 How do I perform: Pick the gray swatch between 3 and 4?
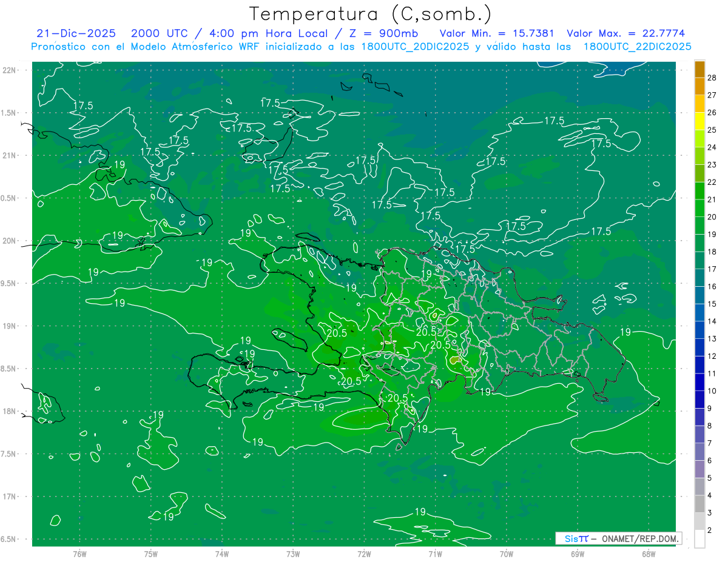tap(699, 504)
